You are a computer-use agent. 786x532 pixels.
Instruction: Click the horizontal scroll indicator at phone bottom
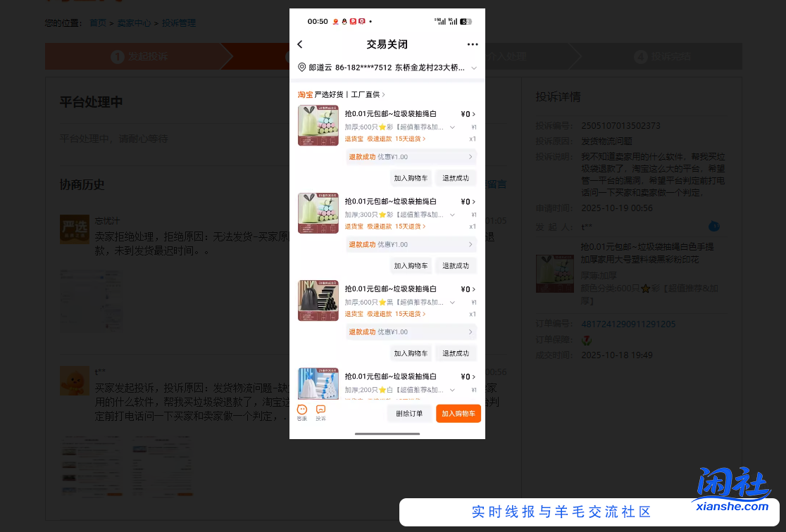[x=386, y=435]
